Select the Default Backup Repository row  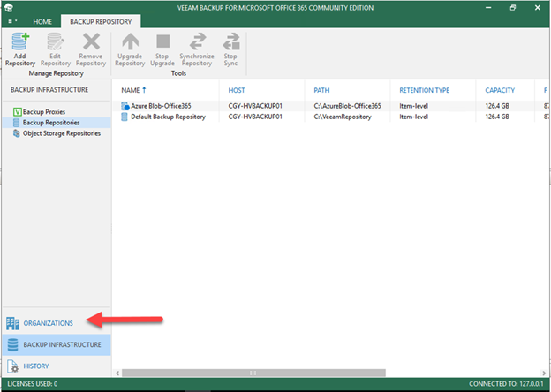click(x=329, y=117)
